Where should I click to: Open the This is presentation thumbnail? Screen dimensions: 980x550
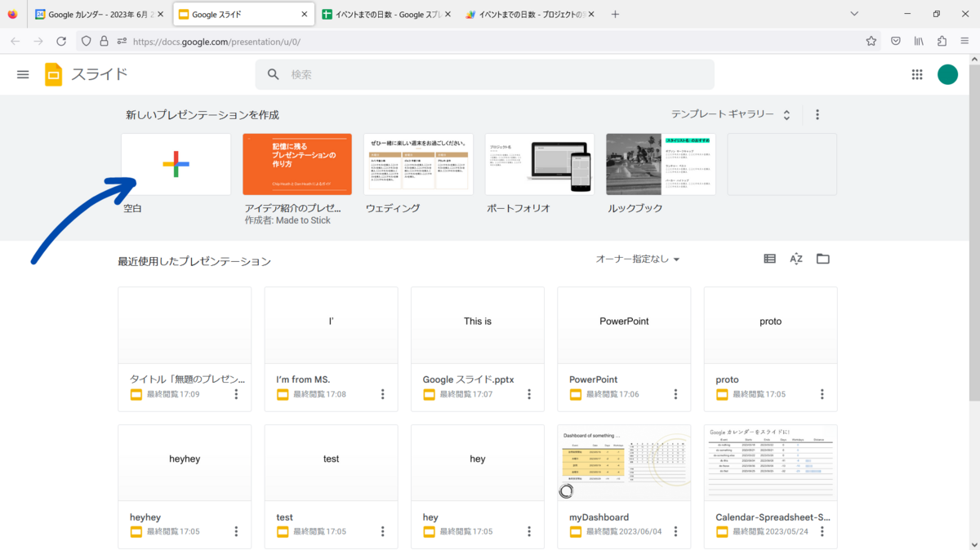click(477, 325)
